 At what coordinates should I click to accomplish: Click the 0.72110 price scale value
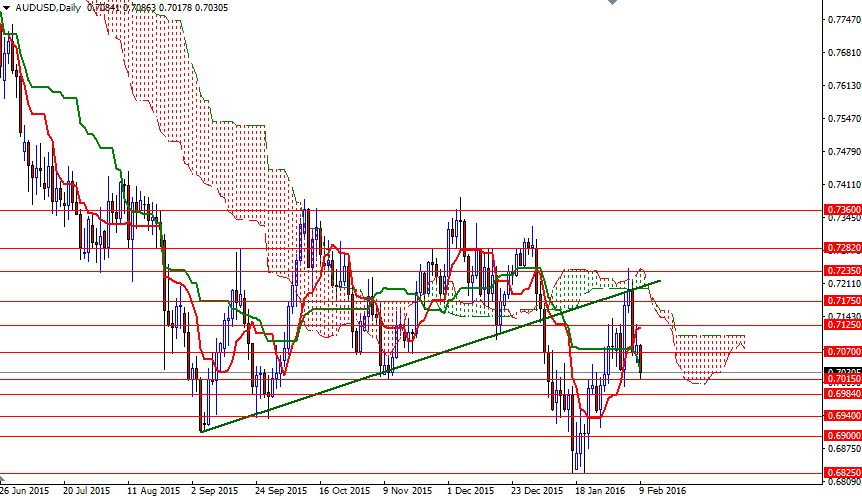click(x=844, y=284)
